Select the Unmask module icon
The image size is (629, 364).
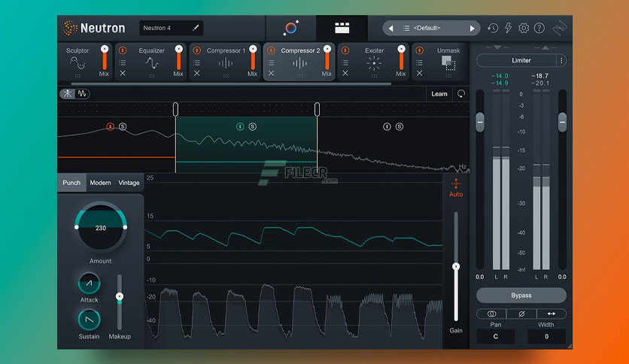(448, 63)
